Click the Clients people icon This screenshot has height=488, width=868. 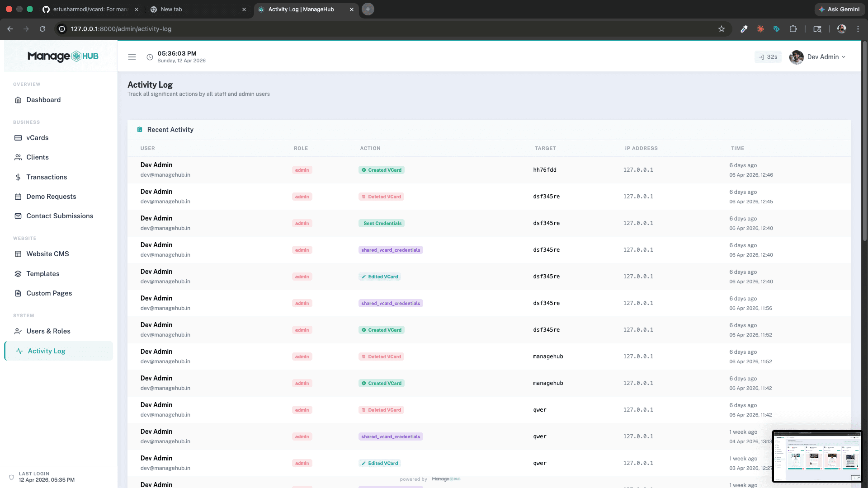point(18,157)
